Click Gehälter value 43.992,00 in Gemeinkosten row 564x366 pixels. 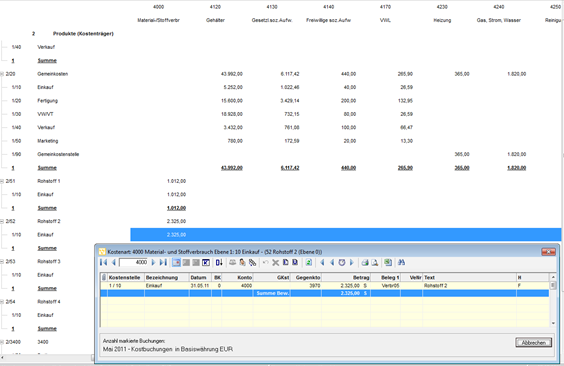(232, 74)
